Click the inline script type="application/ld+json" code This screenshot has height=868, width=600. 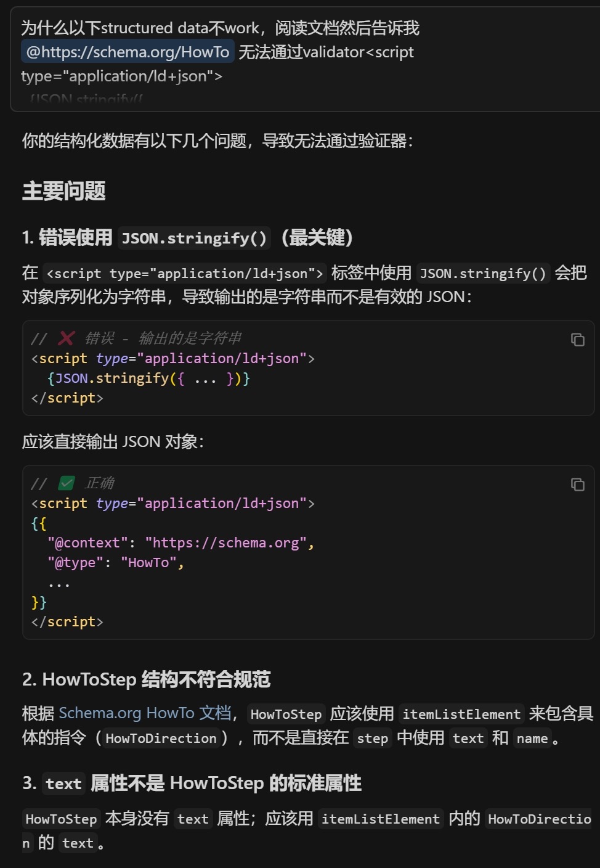point(184,274)
